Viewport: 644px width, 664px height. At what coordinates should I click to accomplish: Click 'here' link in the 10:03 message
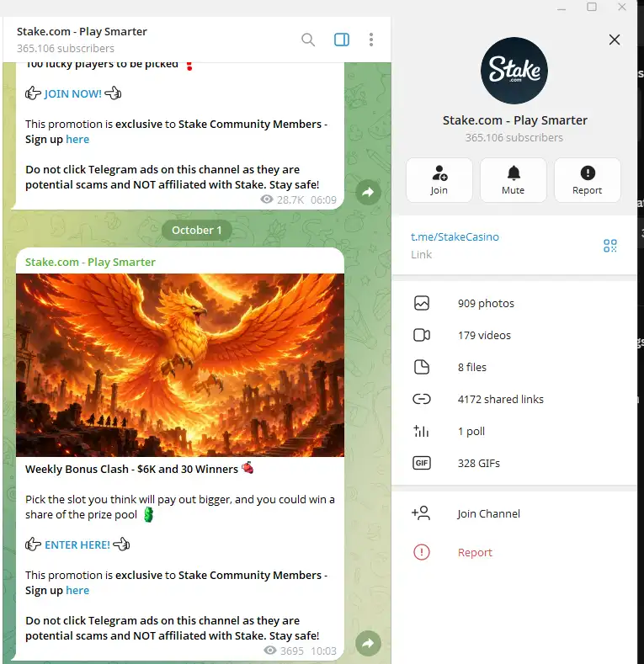(x=77, y=590)
